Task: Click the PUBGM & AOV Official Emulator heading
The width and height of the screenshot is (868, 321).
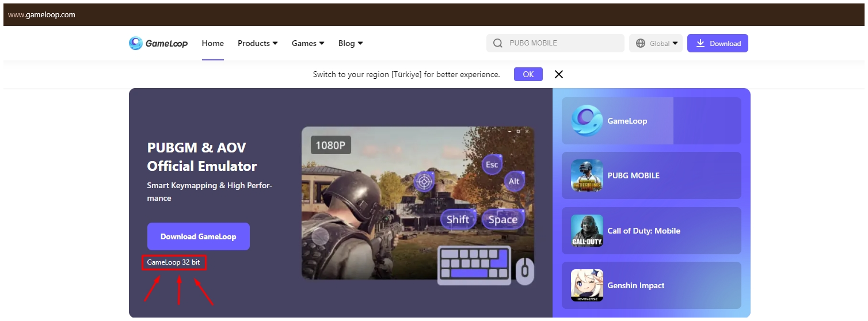Action: [202, 156]
